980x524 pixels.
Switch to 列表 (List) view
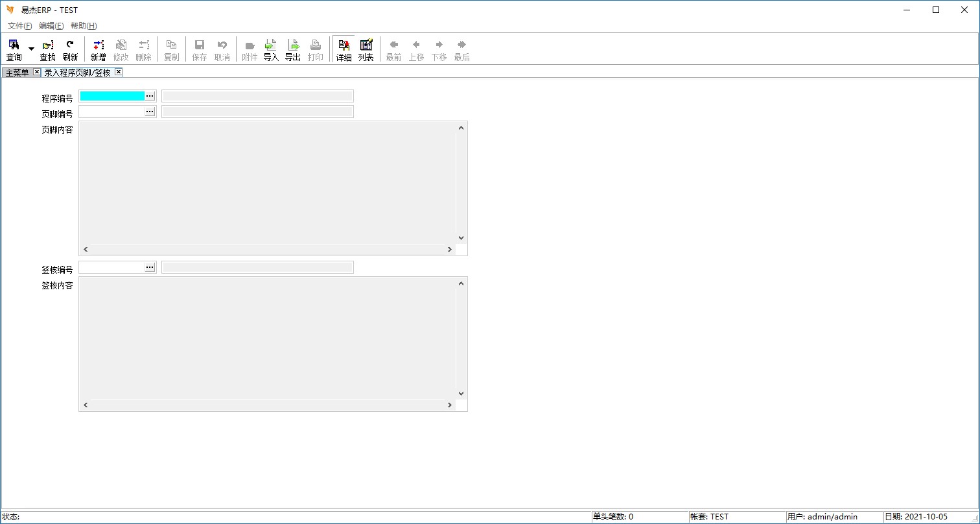366,49
